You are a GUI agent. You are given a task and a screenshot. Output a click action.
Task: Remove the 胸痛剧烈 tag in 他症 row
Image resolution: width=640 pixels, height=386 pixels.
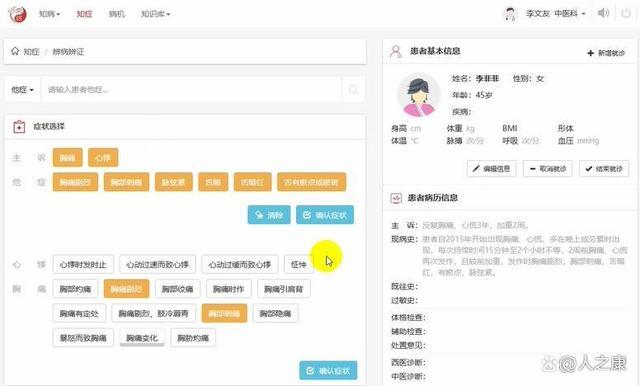75,182
